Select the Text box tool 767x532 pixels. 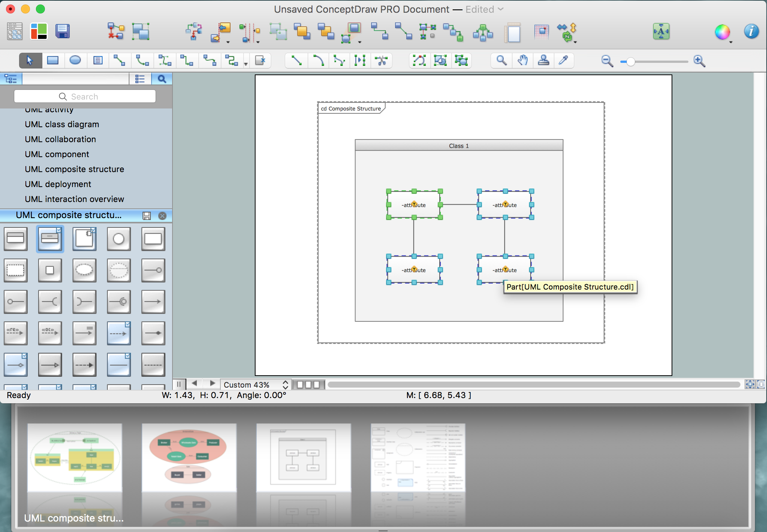(x=98, y=60)
